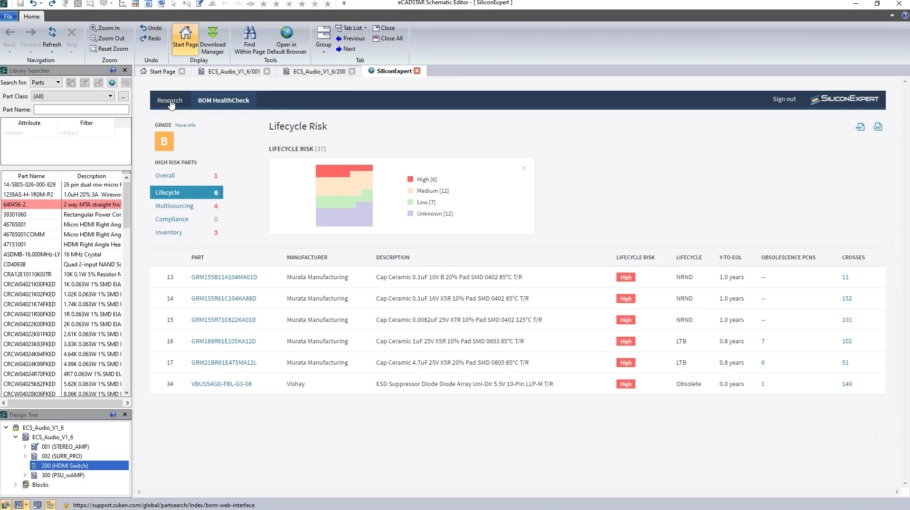Image resolution: width=910 pixels, height=510 pixels.
Task: Click the Medium legend swatch
Action: click(410, 190)
